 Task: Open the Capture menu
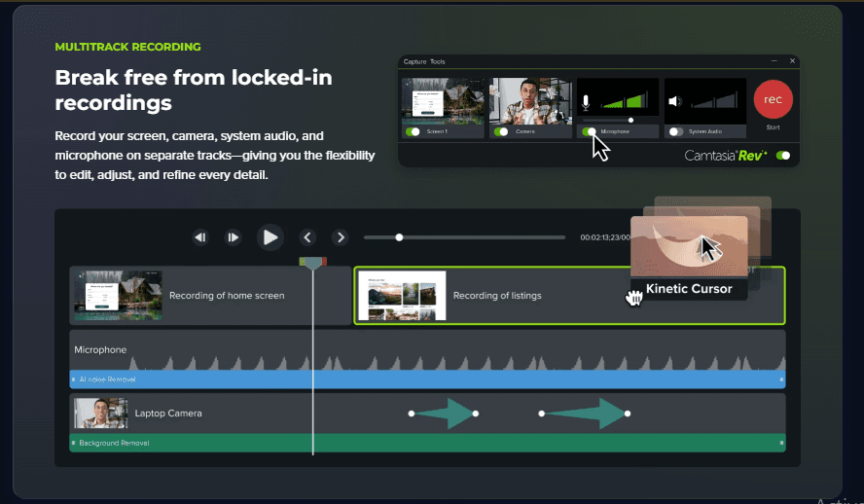click(x=414, y=61)
